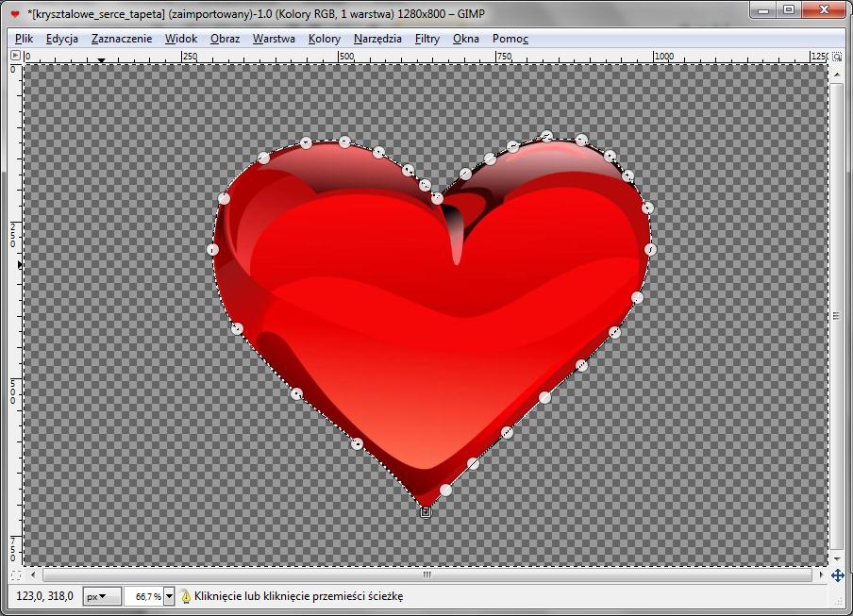
Task: Open the Zaznaczenie menu
Action: (x=122, y=39)
